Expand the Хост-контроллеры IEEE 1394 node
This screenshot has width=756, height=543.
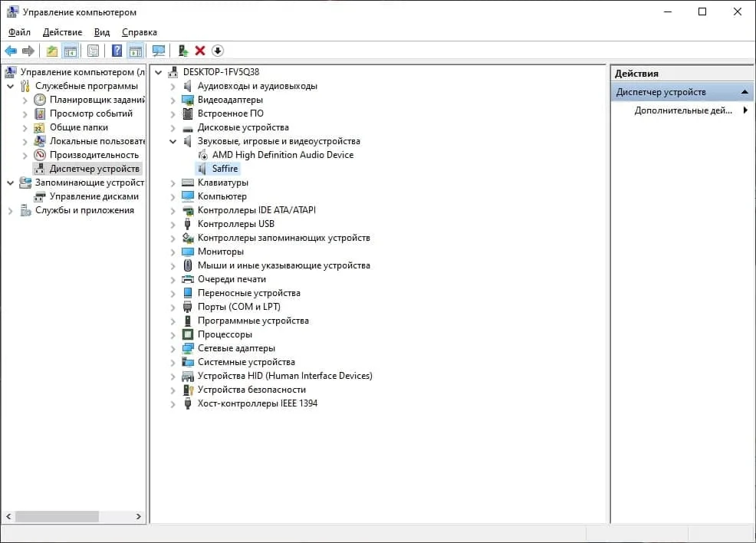click(173, 403)
